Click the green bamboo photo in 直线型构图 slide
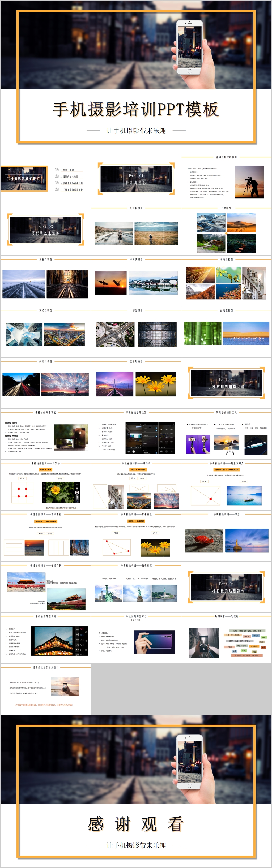The image size is (272, 868). pyautogui.click(x=202, y=333)
